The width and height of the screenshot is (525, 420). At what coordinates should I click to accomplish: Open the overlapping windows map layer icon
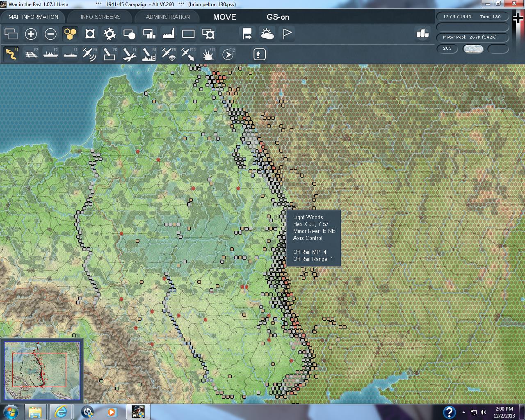(11, 34)
